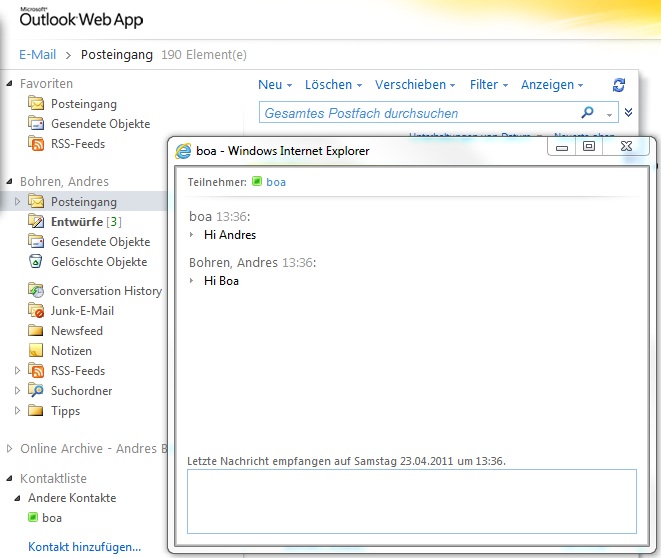The width and height of the screenshot is (661, 558).
Task: Click Posteingang folder icon under Bohren, Andres
Action: (x=36, y=201)
